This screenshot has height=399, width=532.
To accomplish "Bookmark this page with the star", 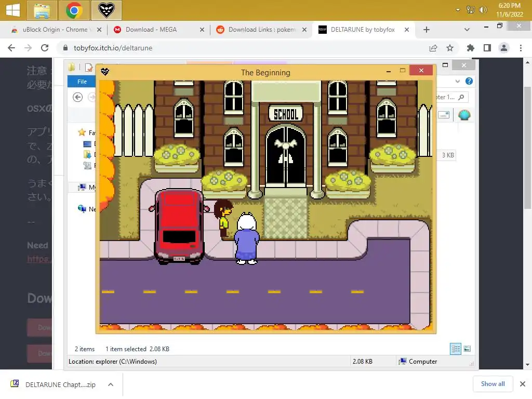I will click(450, 48).
